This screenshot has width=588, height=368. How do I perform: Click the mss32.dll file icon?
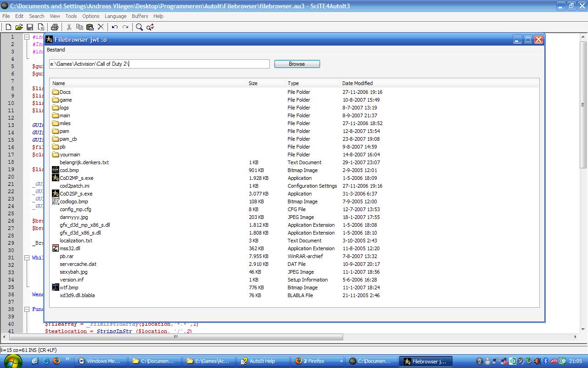56,248
